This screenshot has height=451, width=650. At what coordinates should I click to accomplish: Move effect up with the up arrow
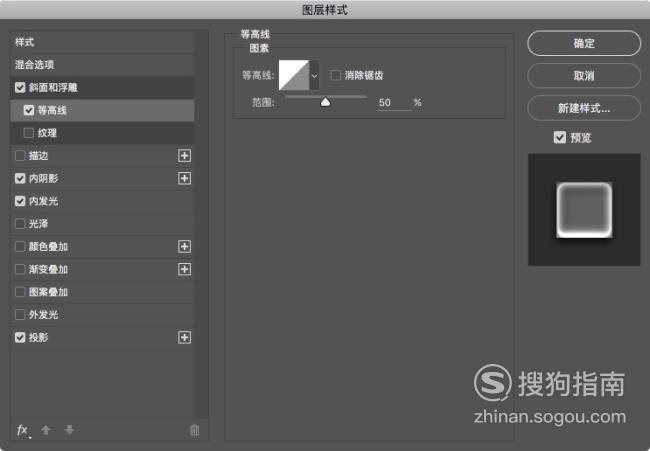46,430
